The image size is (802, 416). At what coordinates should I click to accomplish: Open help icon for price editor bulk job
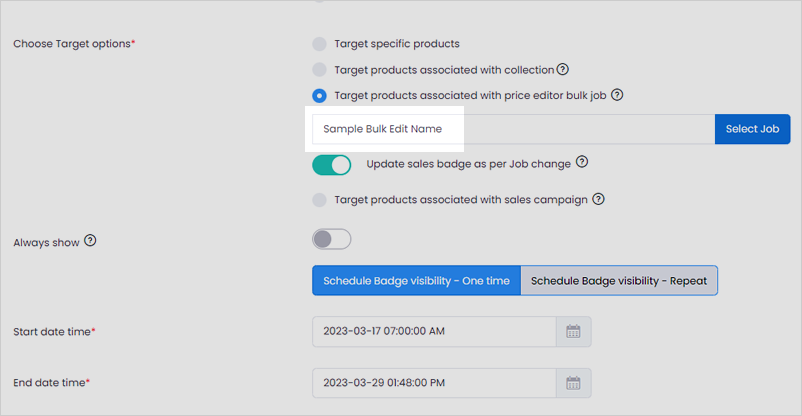617,95
